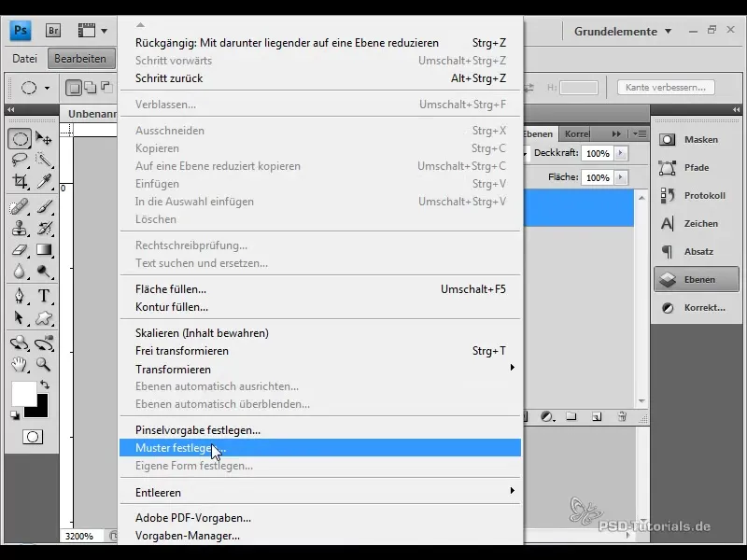747x560 pixels.
Task: Open the Grundelemente workspace dropdown
Action: click(x=623, y=32)
